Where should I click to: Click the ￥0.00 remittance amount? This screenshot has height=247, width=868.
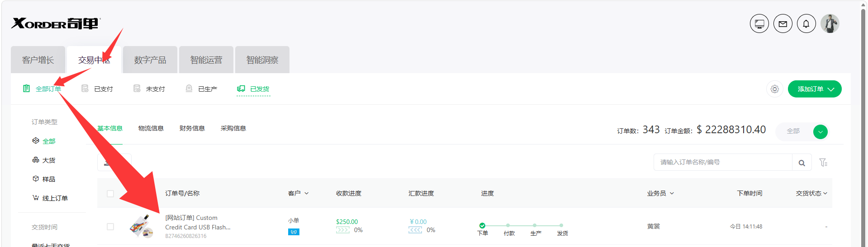(x=418, y=222)
